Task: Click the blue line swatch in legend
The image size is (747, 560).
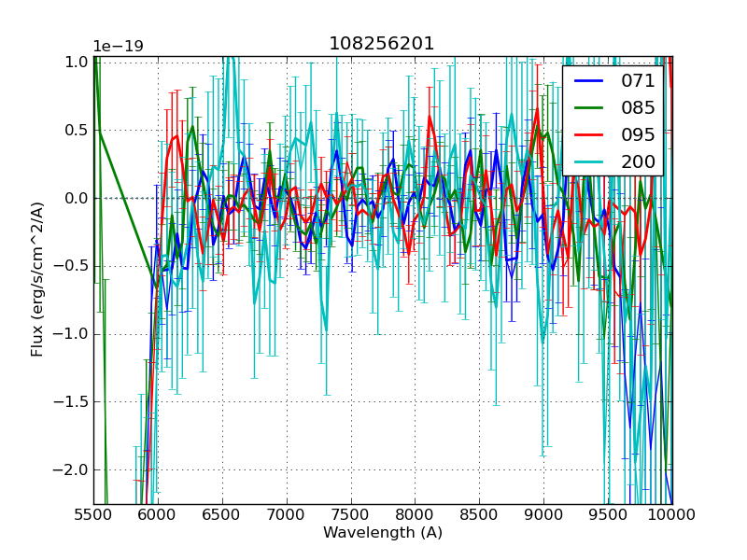Action: coord(588,80)
